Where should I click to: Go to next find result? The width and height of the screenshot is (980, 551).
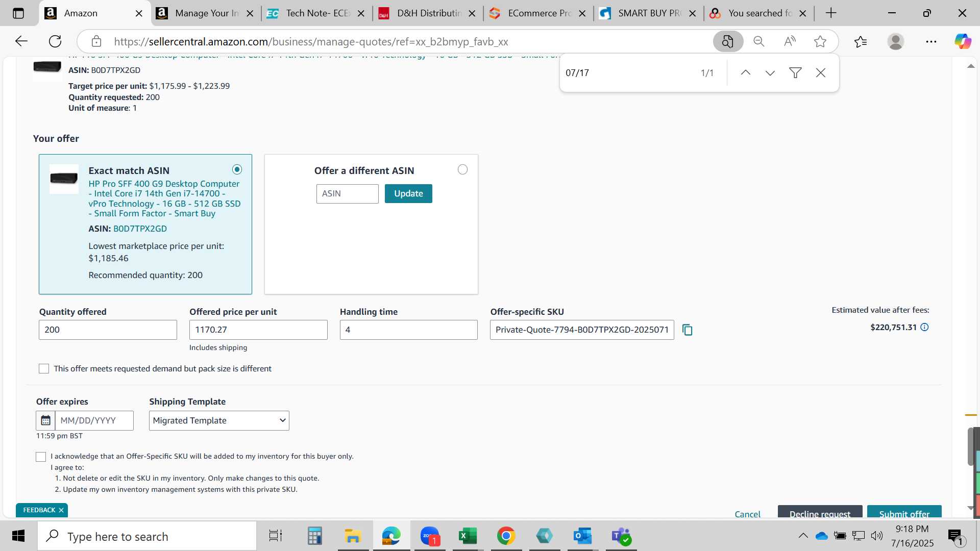(x=770, y=73)
